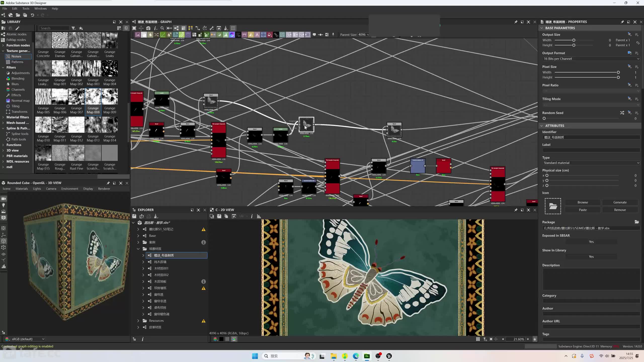Open the Windows menu
The height and width of the screenshot is (362, 644).
pyautogui.click(x=41, y=9)
